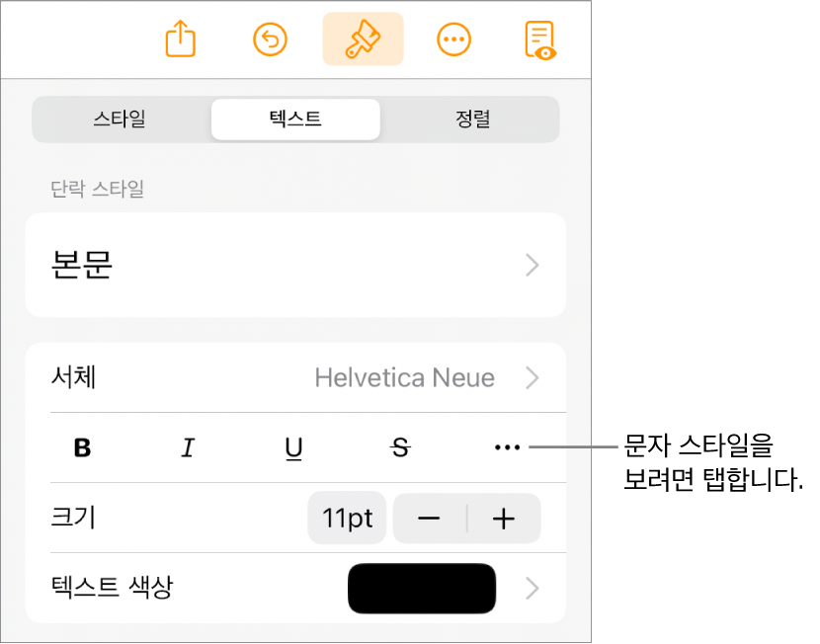Toggle underline formatting with U
This screenshot has height=644, width=820.
click(293, 448)
